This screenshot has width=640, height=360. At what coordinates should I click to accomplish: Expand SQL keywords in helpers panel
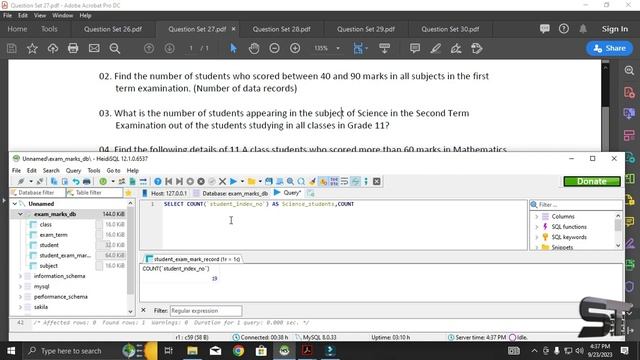537,237
